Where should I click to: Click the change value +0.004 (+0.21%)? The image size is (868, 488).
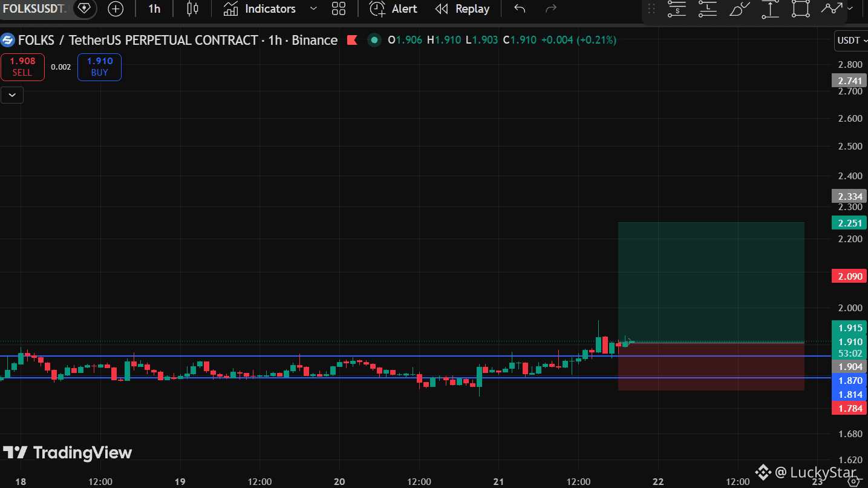[578, 41]
